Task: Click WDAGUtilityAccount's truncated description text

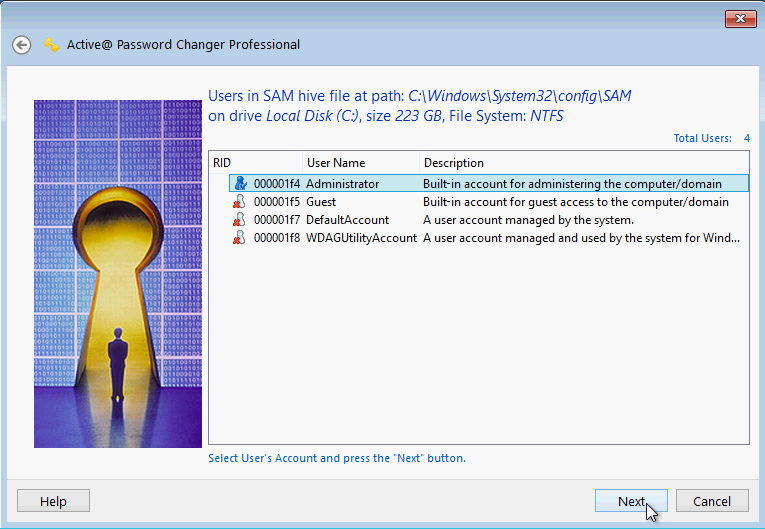Action: click(x=581, y=238)
